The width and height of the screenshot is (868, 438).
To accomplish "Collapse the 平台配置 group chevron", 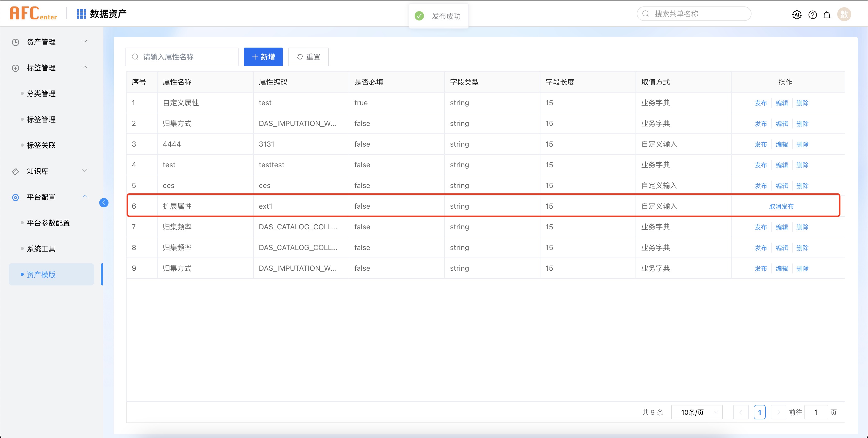I will 85,196.
